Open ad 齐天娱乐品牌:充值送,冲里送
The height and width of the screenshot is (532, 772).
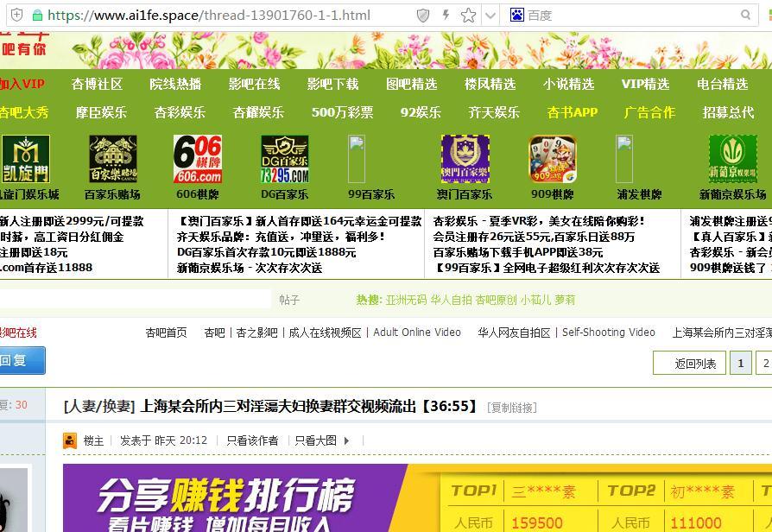281,237
